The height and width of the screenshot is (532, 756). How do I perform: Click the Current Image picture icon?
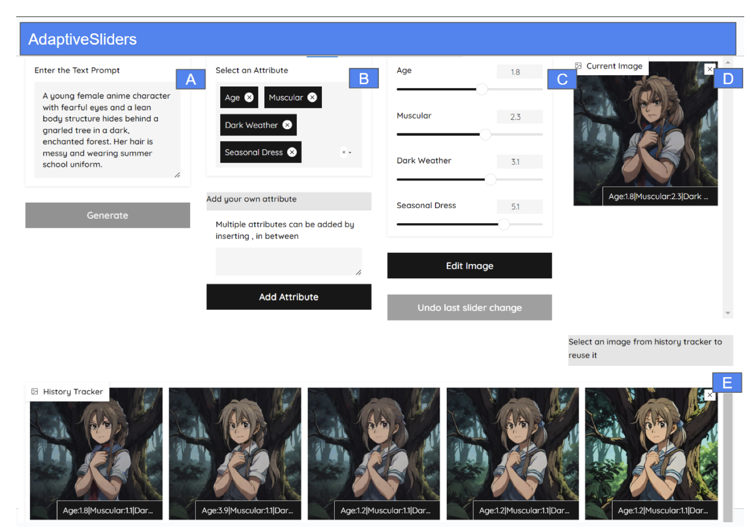point(578,66)
